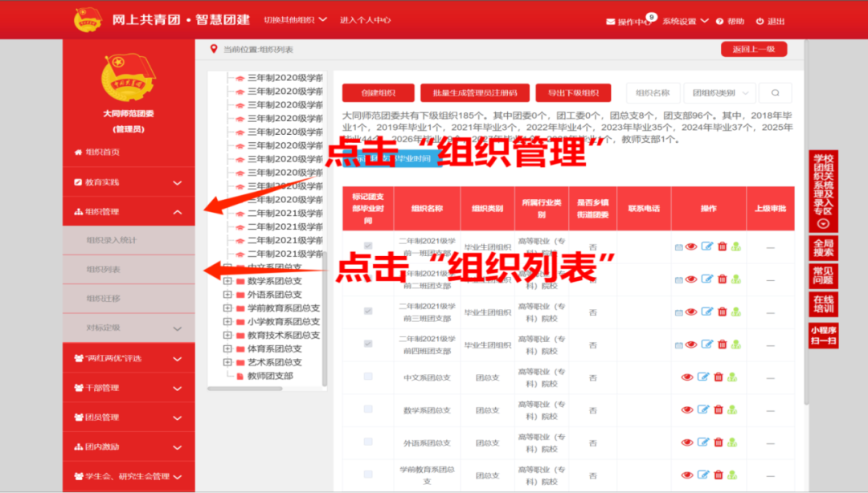Click the 创建组织 button
This screenshot has height=493, width=868.
[377, 92]
